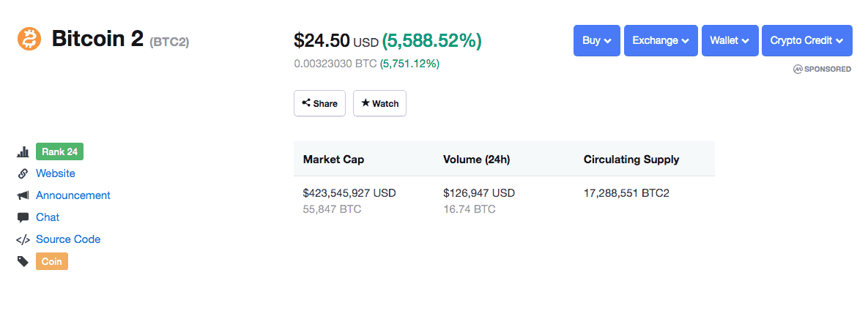Click the green Rank 24 badge
868x311 pixels.
click(59, 151)
